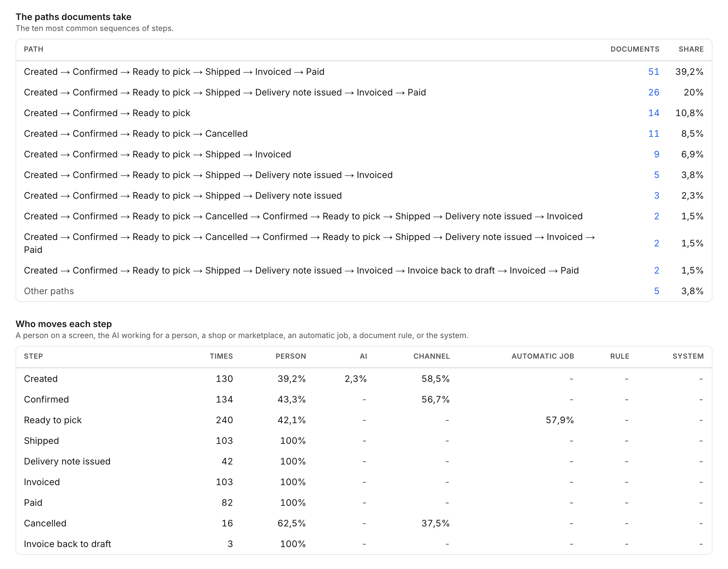Select the Other paths row label
Viewport: 728px width, 569px height.
click(x=49, y=291)
